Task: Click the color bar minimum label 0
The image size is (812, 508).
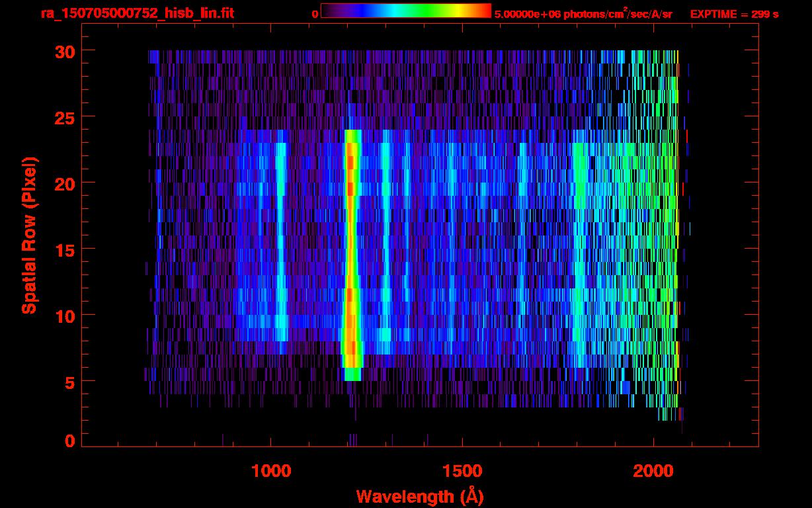Action: [x=315, y=14]
